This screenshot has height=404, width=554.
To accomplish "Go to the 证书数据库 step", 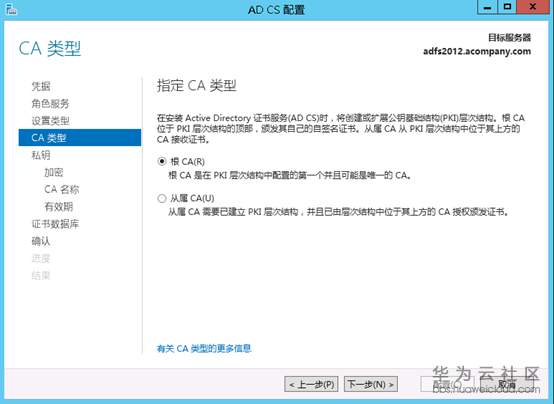I will 55,224.
